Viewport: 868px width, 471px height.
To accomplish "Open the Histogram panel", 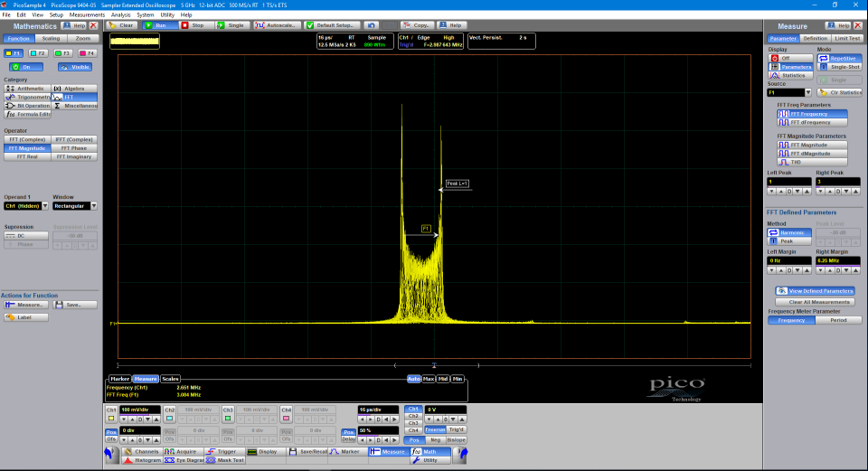I will (x=143, y=460).
